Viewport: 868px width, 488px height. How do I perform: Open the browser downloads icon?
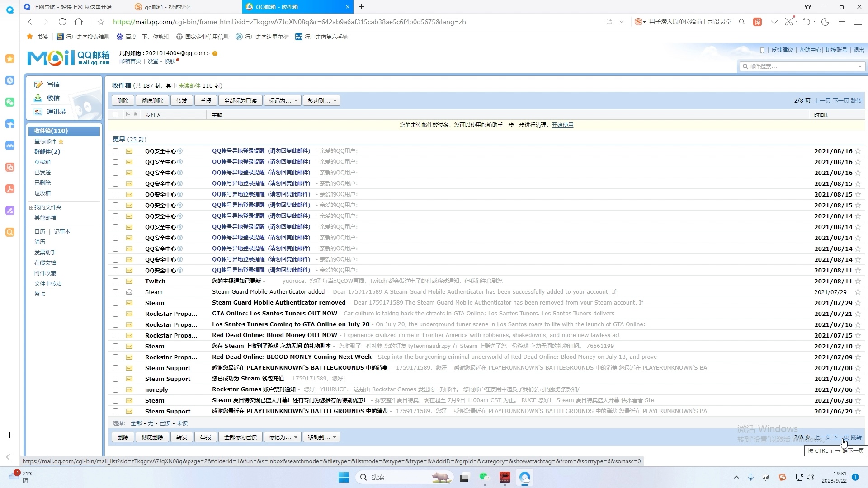774,22
